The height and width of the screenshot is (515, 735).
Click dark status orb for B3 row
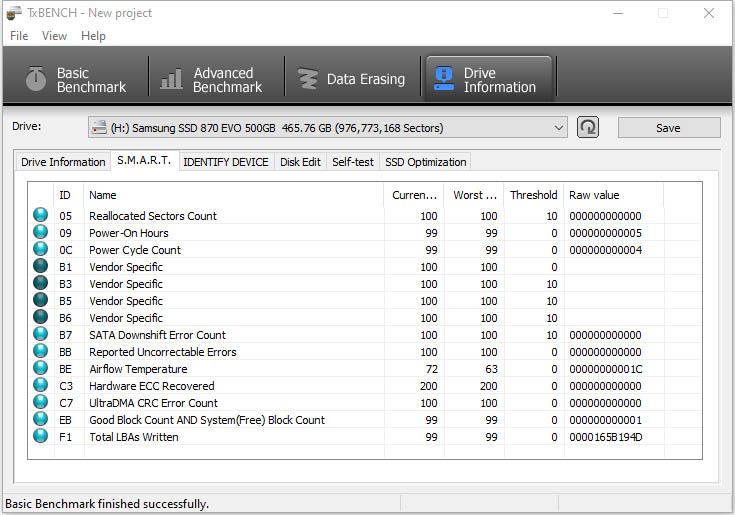(41, 283)
